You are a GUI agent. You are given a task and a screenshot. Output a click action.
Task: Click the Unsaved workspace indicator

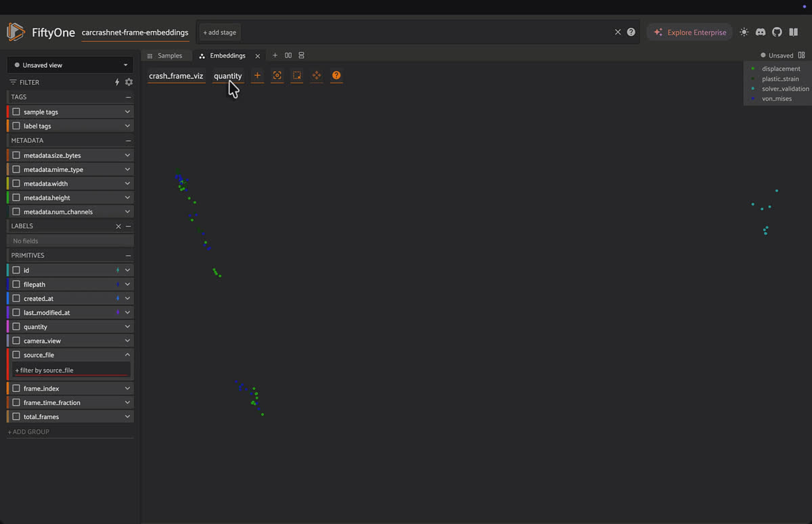pyautogui.click(x=777, y=56)
